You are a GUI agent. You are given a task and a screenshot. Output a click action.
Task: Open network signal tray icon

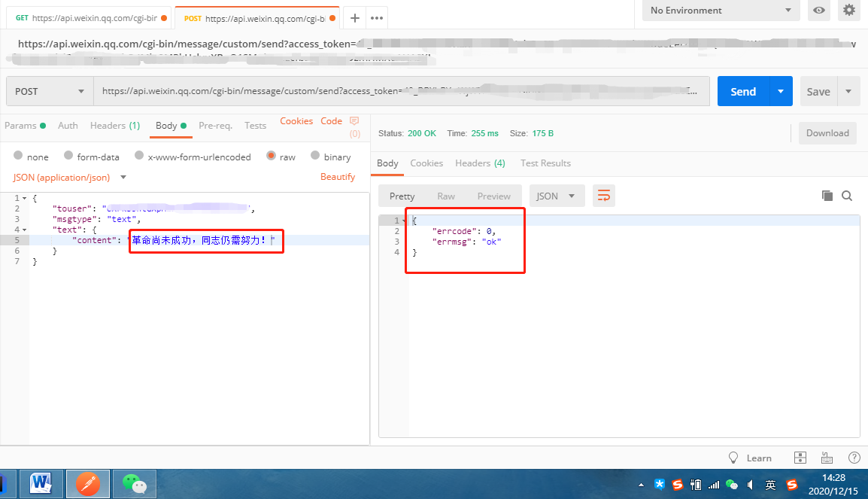point(714,485)
